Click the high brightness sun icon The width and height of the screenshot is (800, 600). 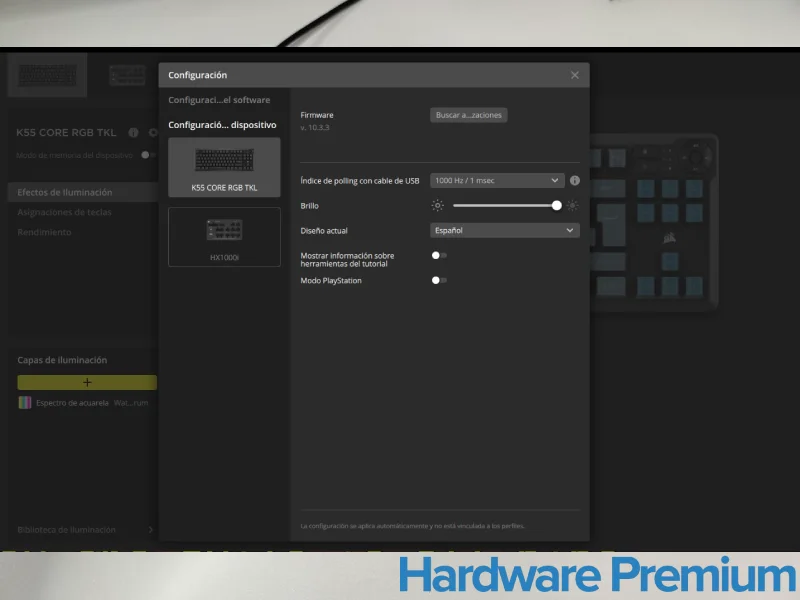[572, 205]
